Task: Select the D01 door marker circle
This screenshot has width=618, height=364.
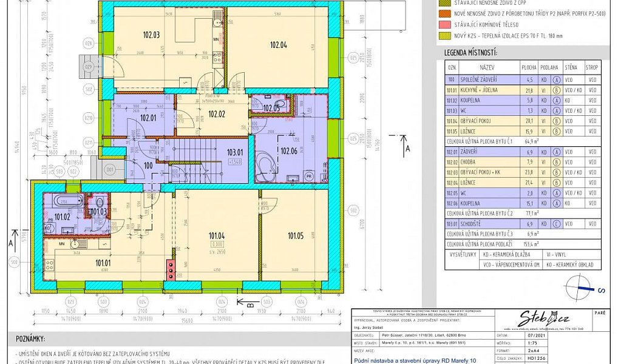Action: pos(110,170)
